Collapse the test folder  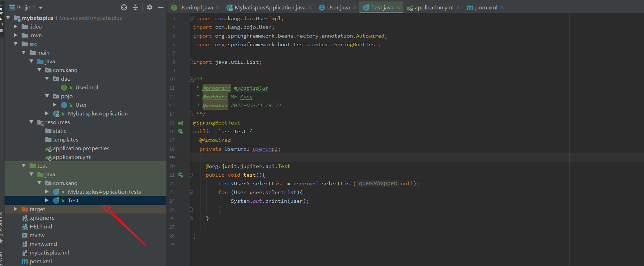(x=23, y=166)
